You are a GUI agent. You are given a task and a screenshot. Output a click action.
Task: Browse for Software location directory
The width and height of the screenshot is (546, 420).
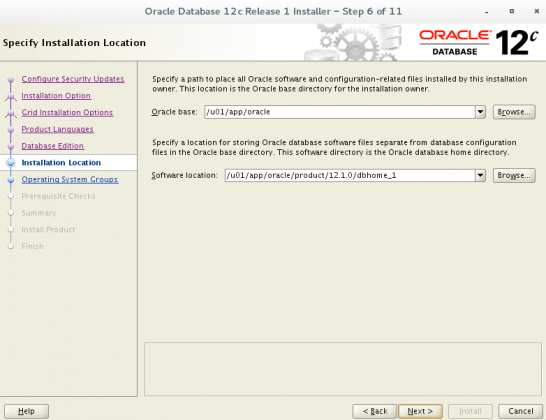(514, 175)
